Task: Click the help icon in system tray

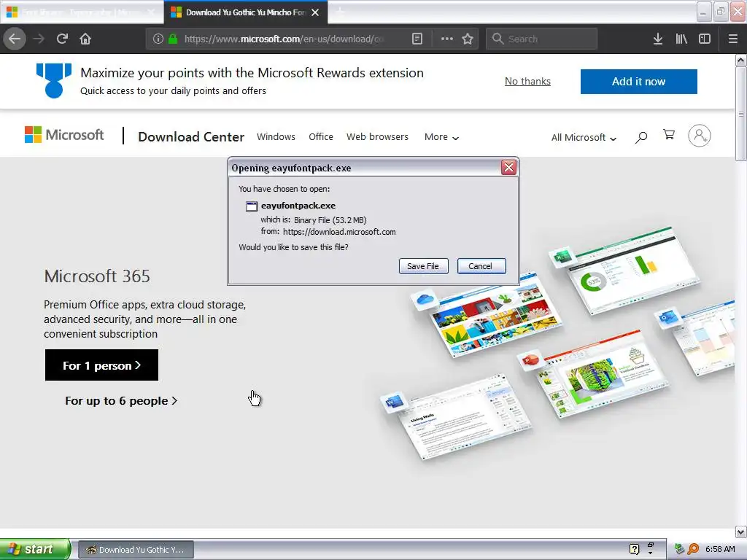Action: tap(634, 549)
